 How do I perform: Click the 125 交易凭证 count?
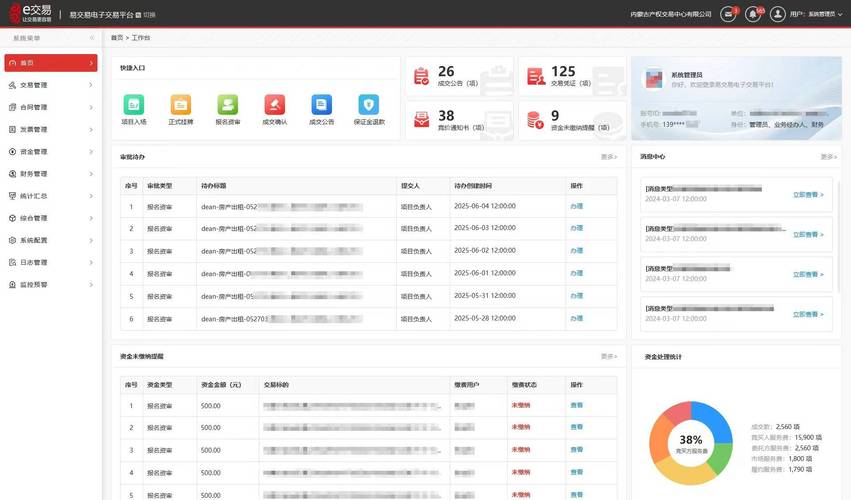tap(563, 72)
